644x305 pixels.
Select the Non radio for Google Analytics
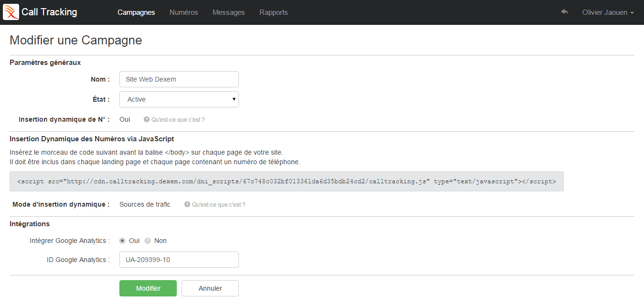[148, 241]
